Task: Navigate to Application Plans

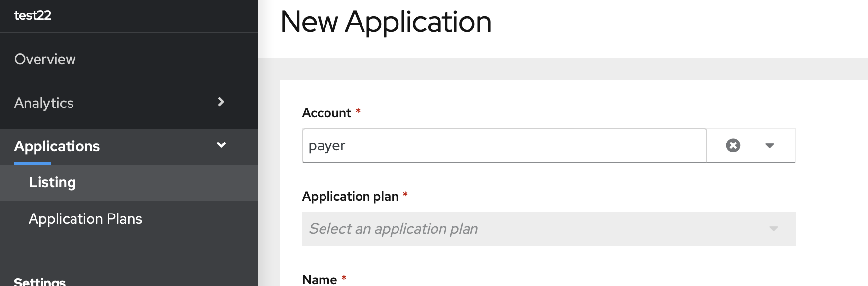Action: (x=85, y=219)
